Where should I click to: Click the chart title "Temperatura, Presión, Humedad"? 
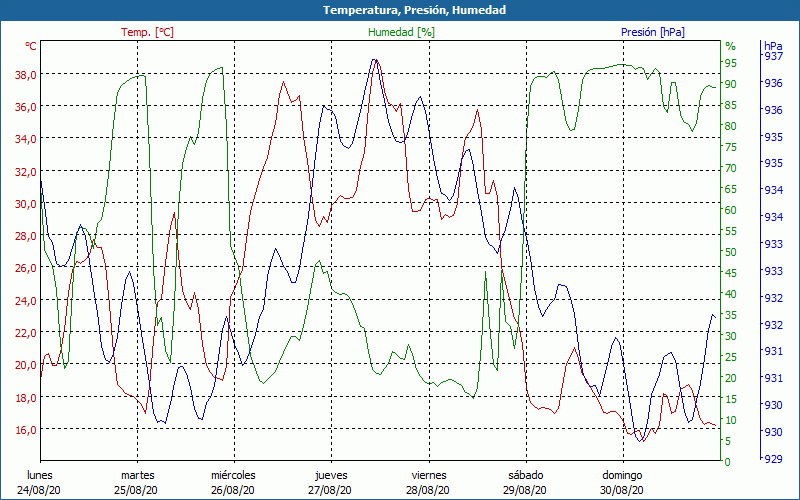click(x=414, y=10)
